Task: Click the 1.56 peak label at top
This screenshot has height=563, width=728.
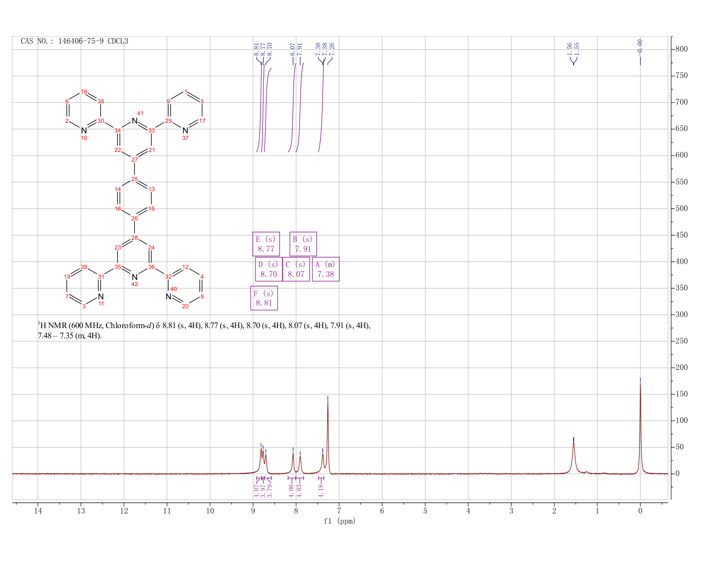Action: click(569, 48)
